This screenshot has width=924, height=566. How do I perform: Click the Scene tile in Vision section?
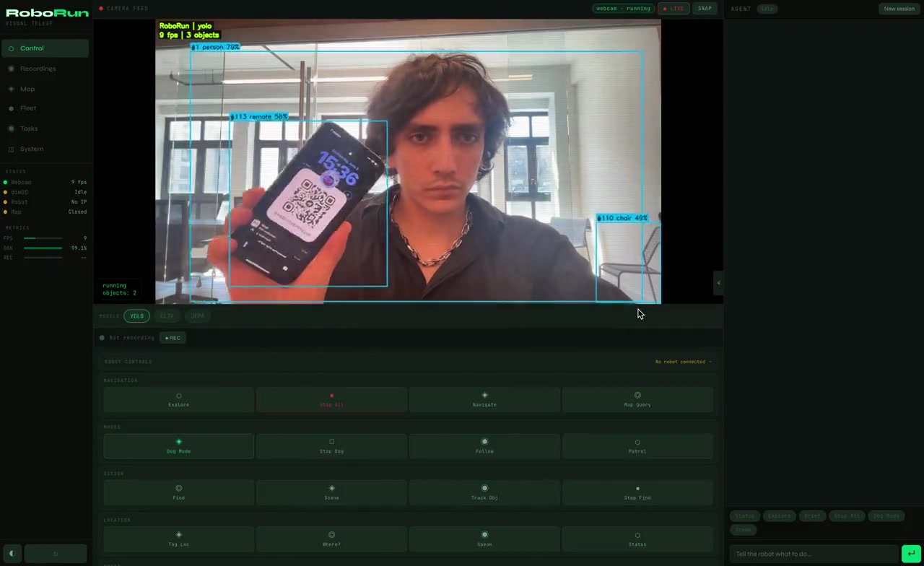pos(331,493)
